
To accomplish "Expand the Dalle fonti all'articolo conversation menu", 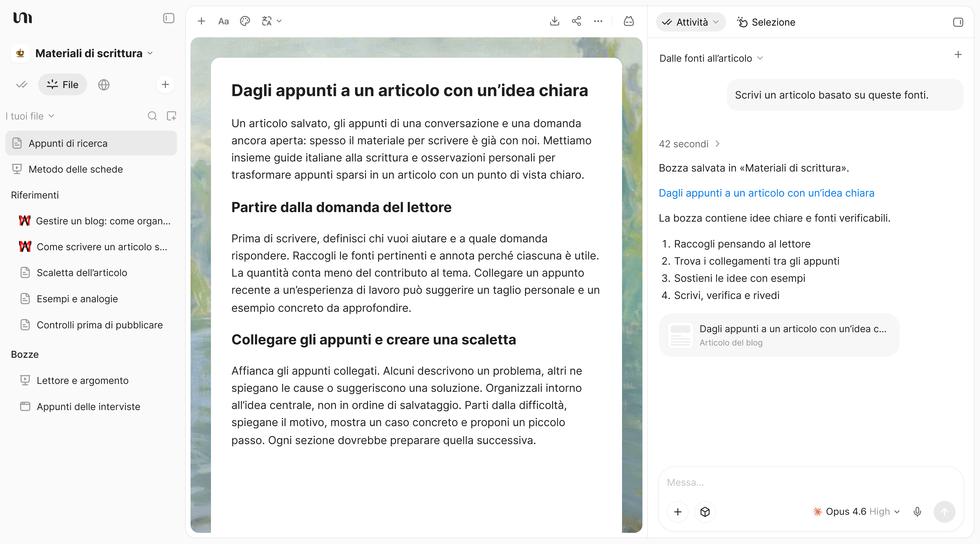I will click(x=711, y=58).
